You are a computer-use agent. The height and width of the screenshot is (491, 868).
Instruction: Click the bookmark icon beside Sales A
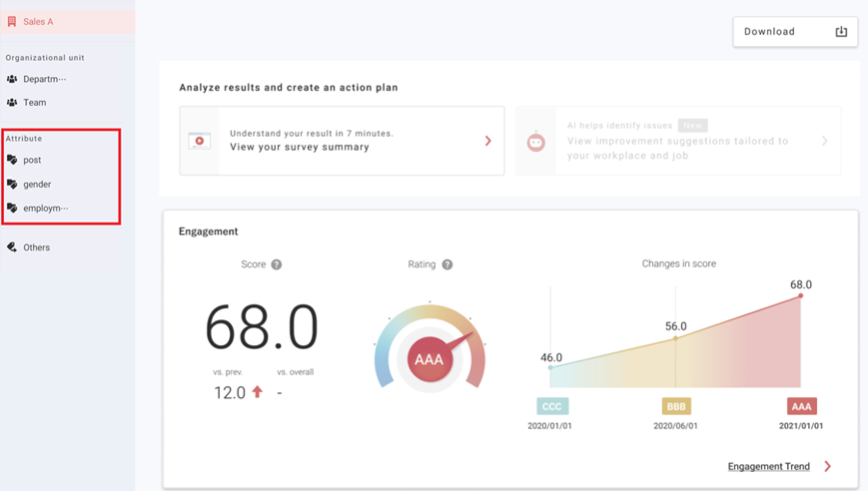(x=12, y=22)
